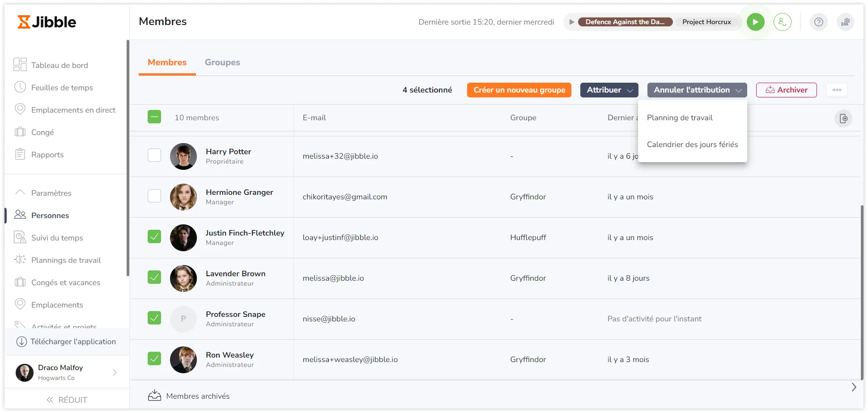868x413 pixels.
Task: Expand the Attribuer dropdown
Action: coord(609,90)
